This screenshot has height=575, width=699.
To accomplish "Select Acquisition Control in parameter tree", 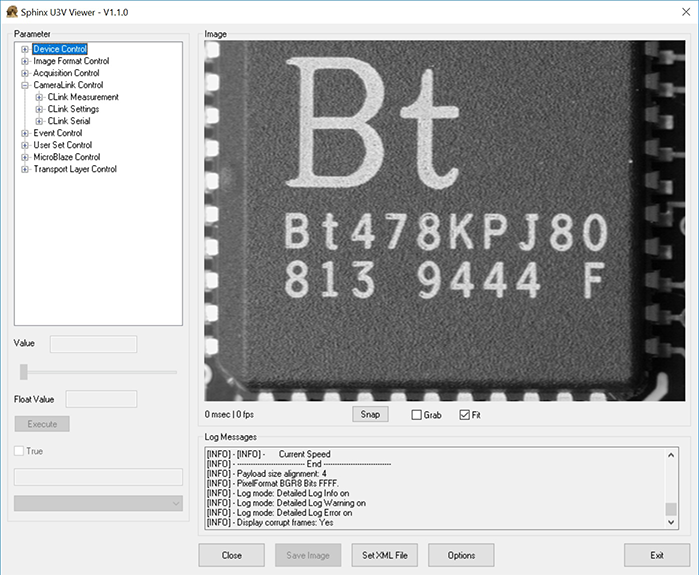I will coord(66,73).
